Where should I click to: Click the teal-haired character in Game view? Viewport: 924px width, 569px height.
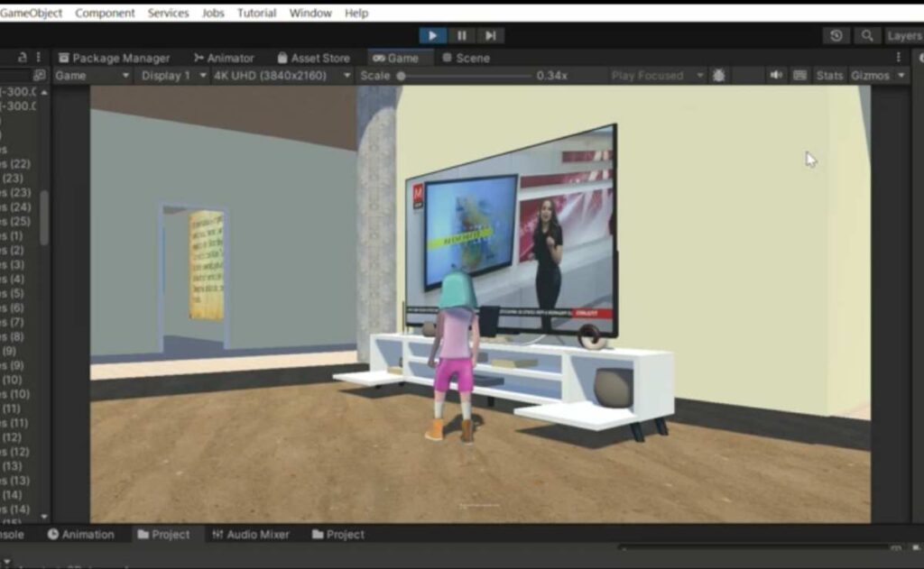[x=453, y=357]
